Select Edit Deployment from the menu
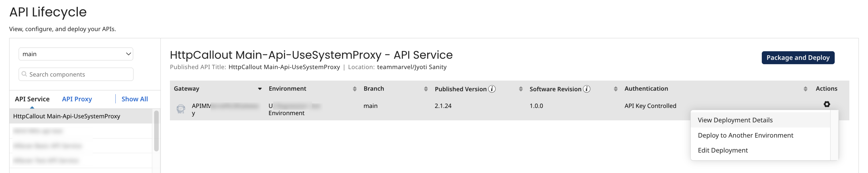 (722, 150)
